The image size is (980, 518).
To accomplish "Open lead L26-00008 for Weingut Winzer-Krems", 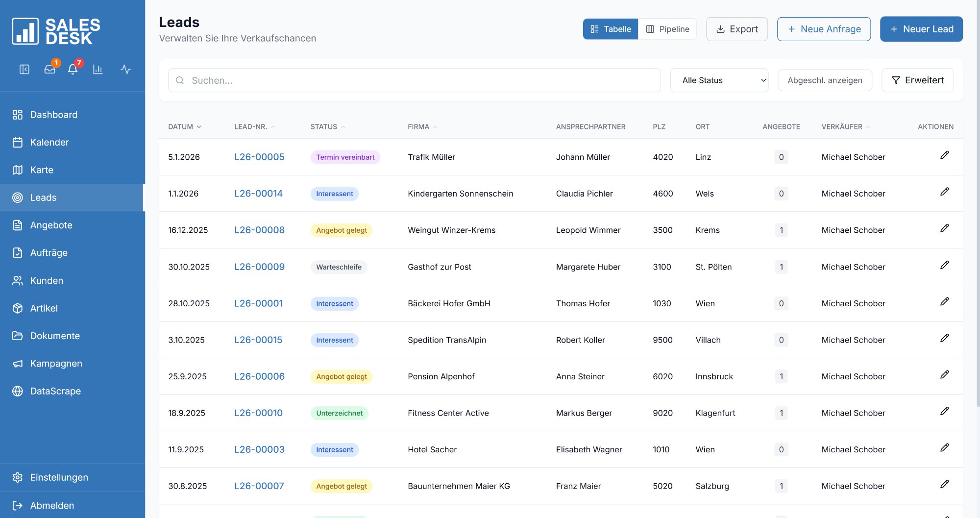I will 259,229.
